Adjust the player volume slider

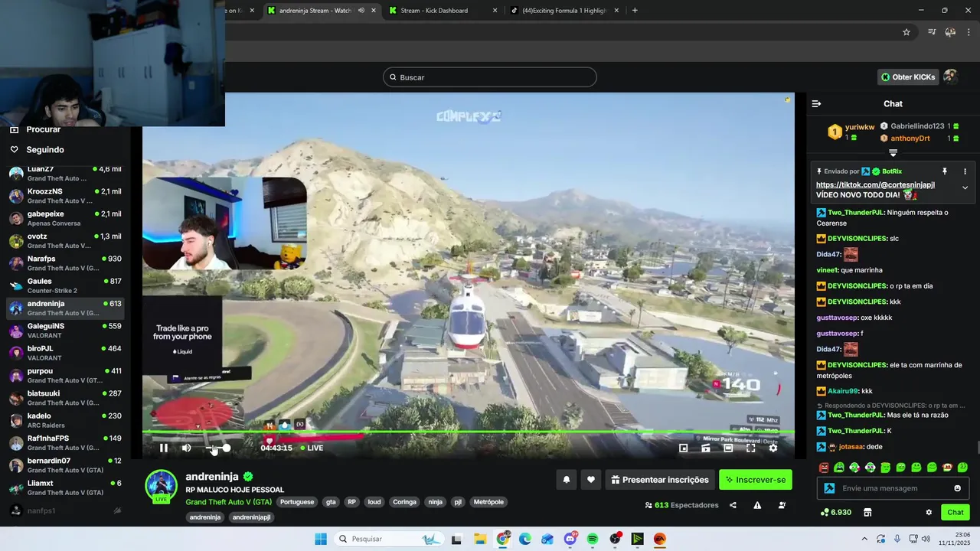tap(217, 448)
